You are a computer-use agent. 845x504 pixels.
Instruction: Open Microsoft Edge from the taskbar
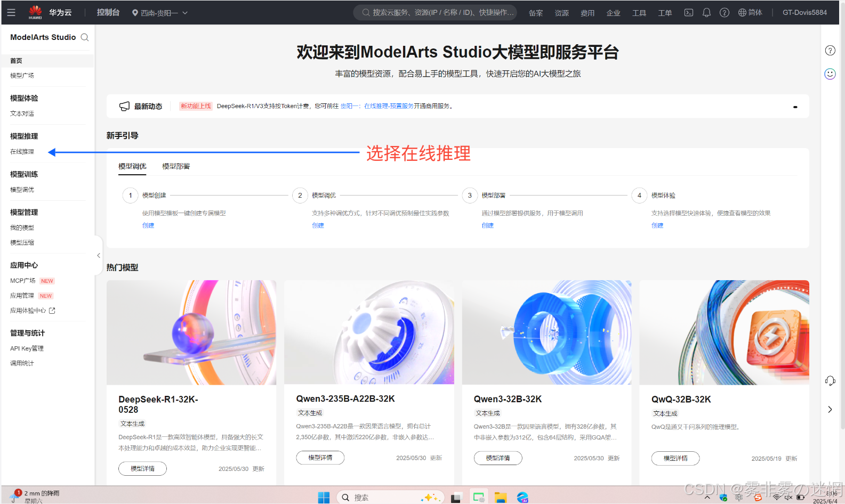[522, 498]
